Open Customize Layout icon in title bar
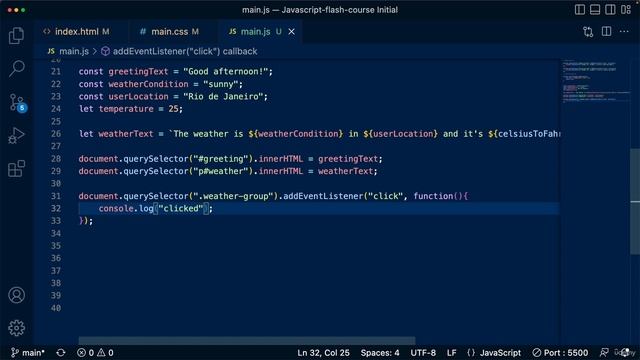Image resolution: width=640 pixels, height=360 pixels. coord(626,10)
